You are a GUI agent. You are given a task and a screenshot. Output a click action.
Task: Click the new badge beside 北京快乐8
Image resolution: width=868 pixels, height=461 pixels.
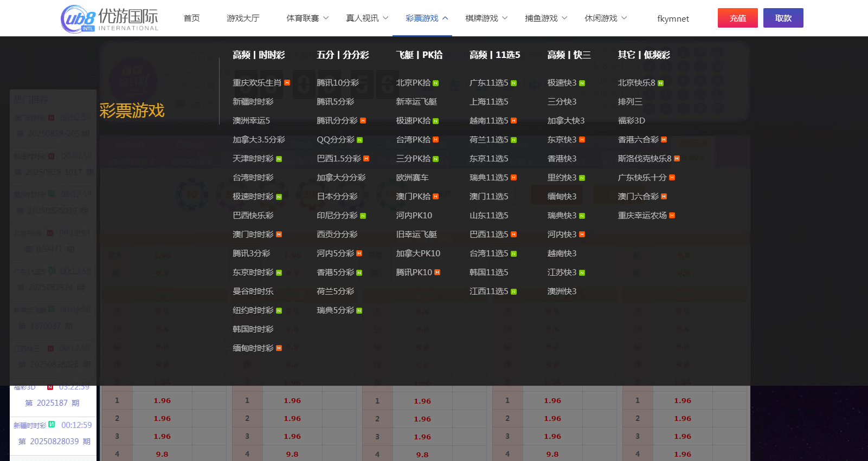coord(660,83)
